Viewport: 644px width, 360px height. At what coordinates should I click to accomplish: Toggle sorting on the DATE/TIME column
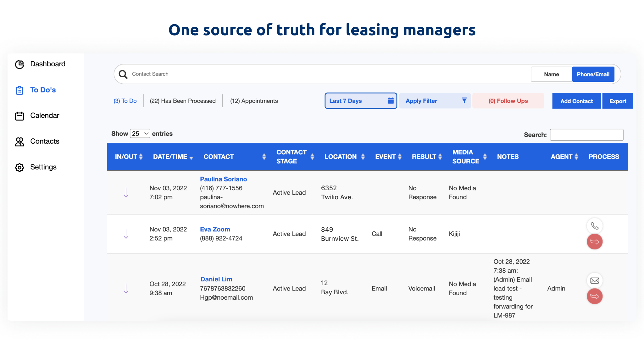(x=192, y=157)
